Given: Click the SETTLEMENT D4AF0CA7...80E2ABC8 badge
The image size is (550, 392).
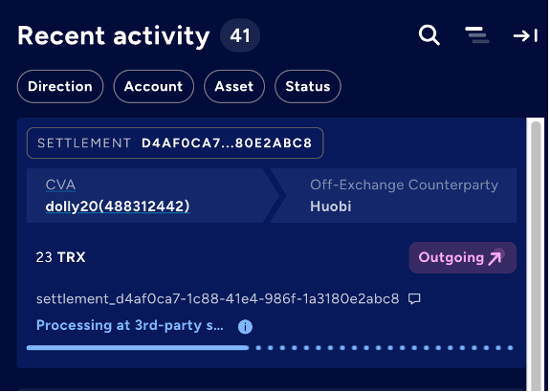Looking at the screenshot, I should [175, 143].
